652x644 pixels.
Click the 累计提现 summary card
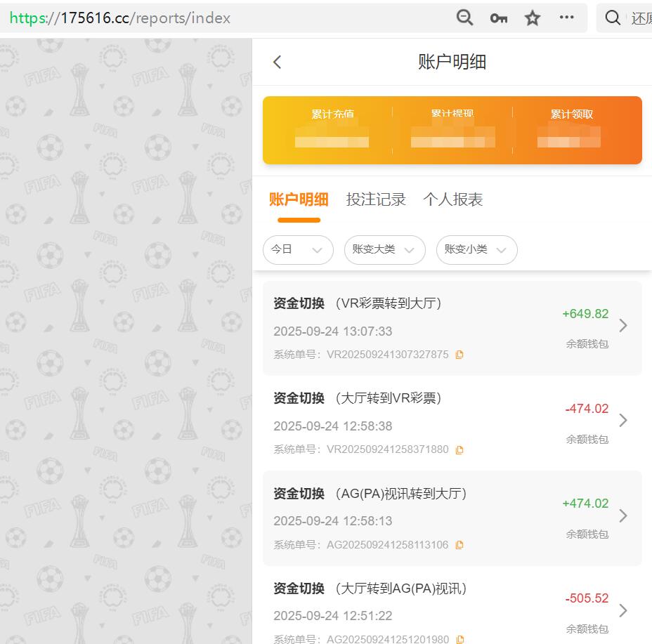(x=452, y=130)
